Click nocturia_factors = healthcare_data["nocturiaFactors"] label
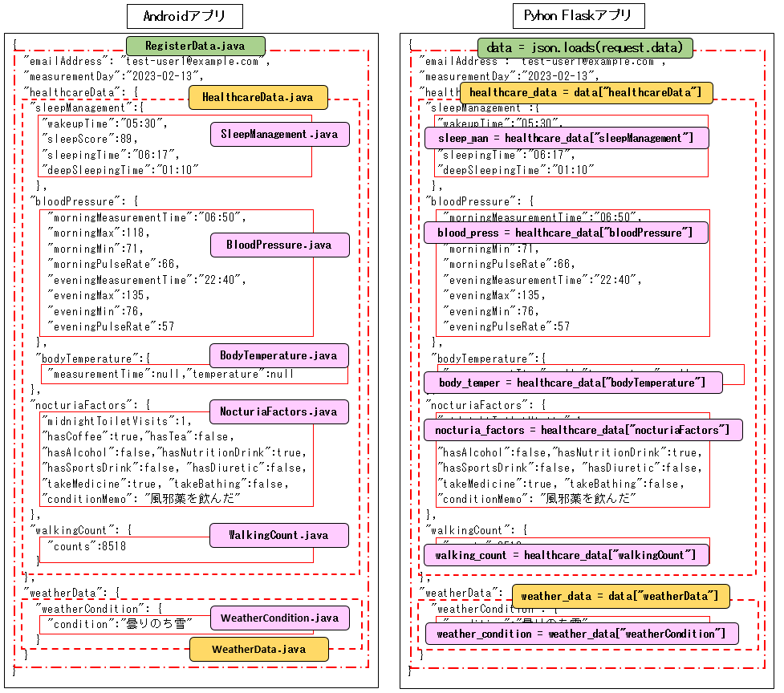Image resolution: width=784 pixels, height=693 pixels. (583, 430)
